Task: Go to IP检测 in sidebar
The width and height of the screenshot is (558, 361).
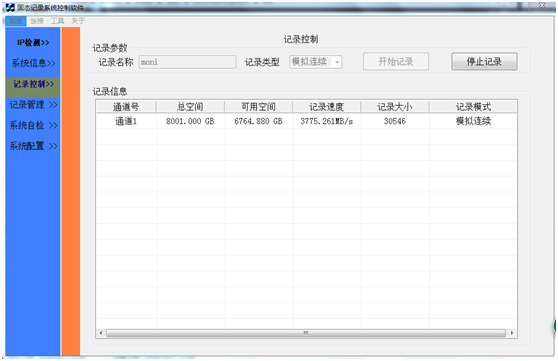Action: (33, 43)
